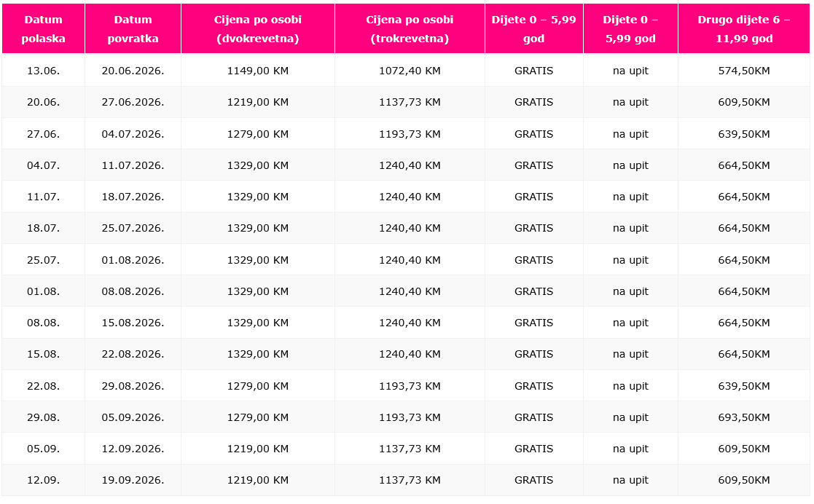Click the return date 20.06.2026. cell
Viewport: 814px width, 504px height.
click(x=133, y=71)
